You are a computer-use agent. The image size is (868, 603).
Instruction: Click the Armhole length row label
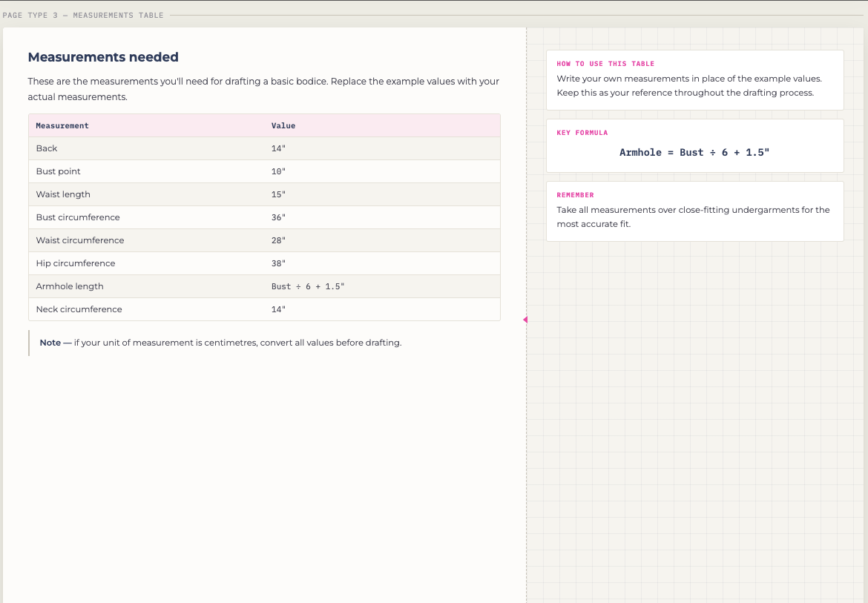[70, 286]
